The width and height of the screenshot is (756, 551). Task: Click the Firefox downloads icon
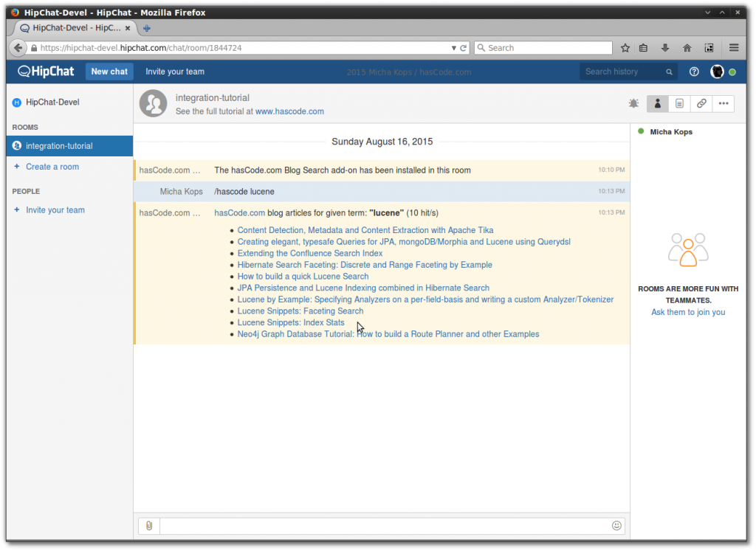(x=664, y=47)
